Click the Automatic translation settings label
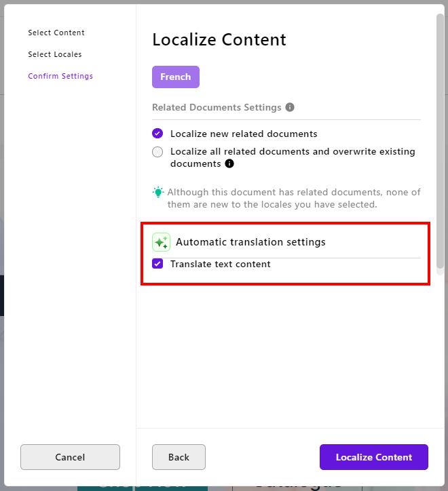Viewport: 448px width, 491px height. pos(250,242)
